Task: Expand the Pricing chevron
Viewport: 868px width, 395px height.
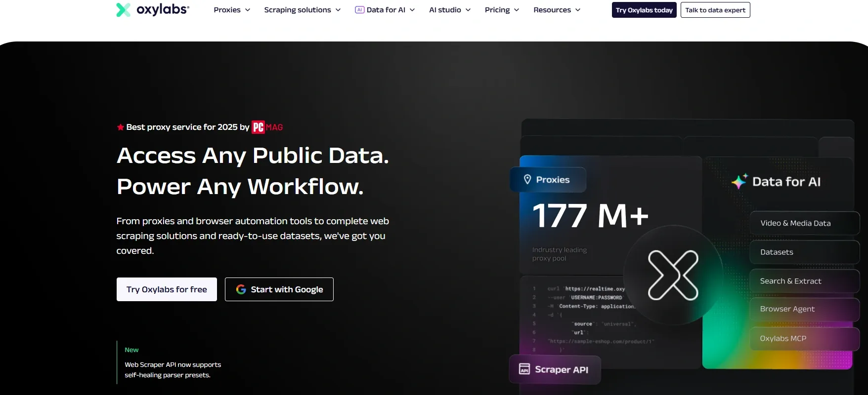Action: [517, 10]
